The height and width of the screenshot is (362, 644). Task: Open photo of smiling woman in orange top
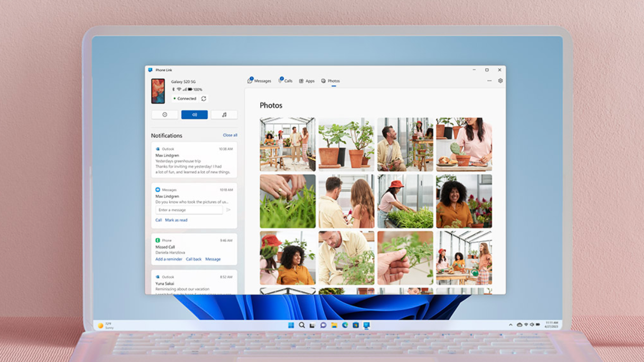click(464, 201)
